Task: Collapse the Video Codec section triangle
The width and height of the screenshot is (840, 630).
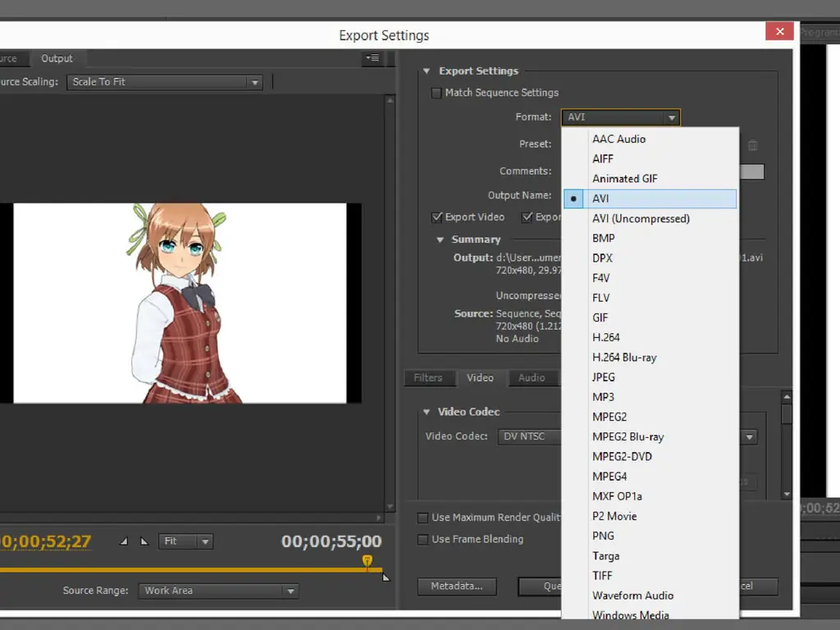Action: [427, 412]
